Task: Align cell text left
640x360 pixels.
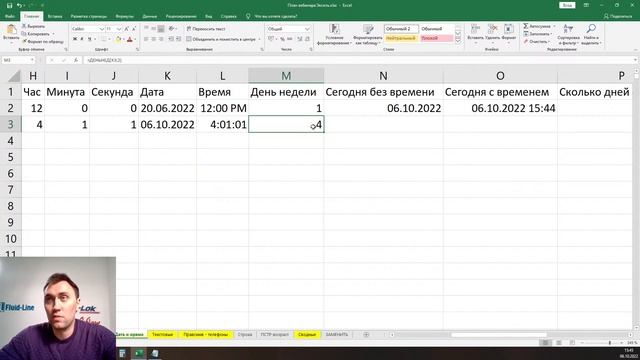Action: [146, 39]
